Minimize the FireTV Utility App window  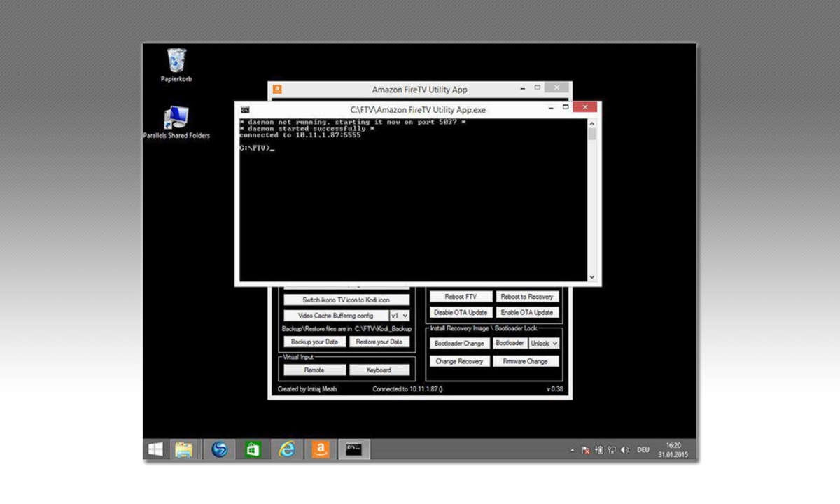click(x=523, y=88)
